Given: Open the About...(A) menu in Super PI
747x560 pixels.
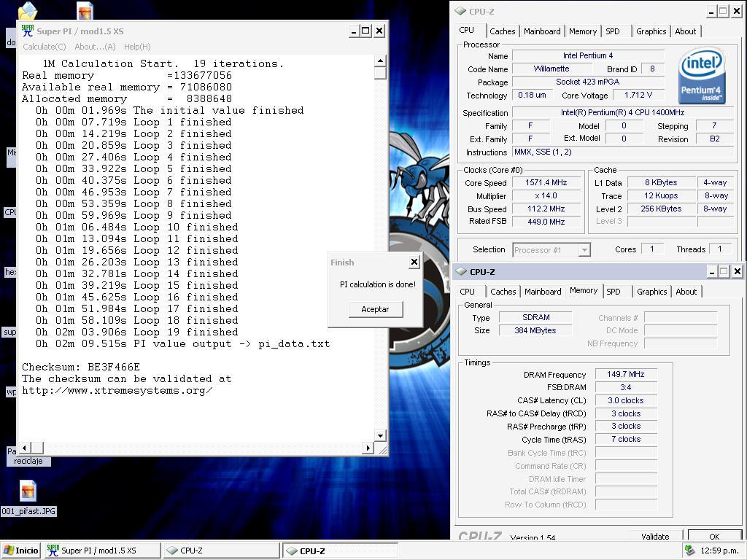Looking at the screenshot, I should [x=95, y=47].
